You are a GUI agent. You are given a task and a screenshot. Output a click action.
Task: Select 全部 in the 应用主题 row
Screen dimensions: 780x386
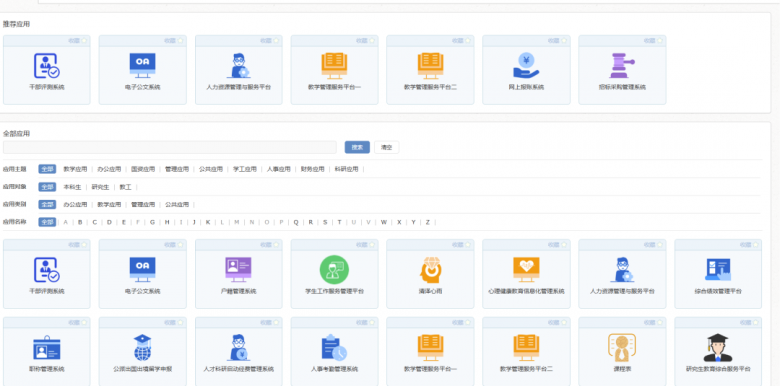(x=47, y=169)
